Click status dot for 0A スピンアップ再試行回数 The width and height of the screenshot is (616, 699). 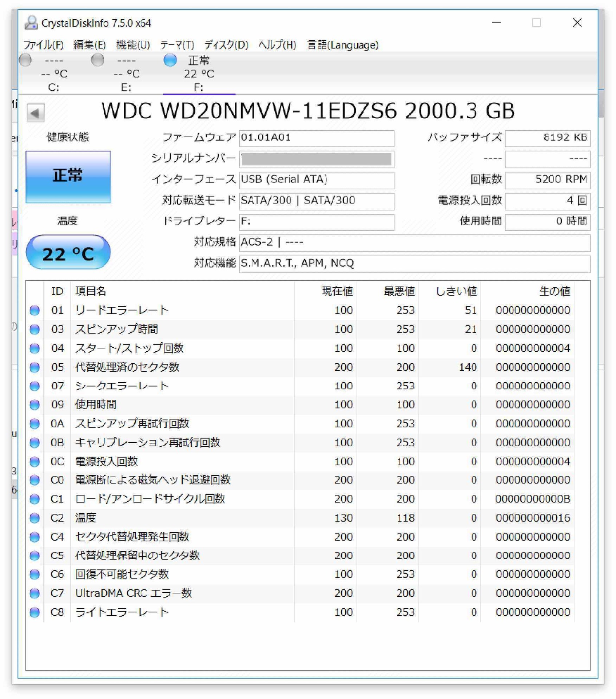[x=35, y=424]
